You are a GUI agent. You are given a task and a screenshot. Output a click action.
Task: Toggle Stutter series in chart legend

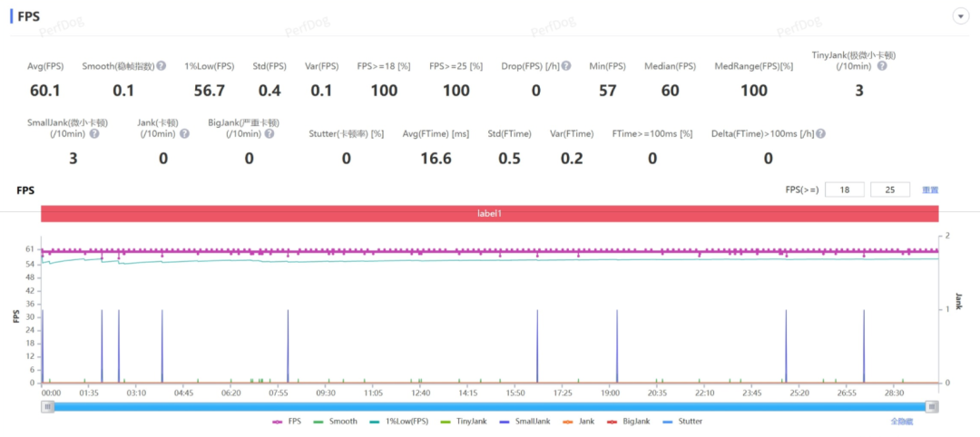tap(684, 422)
